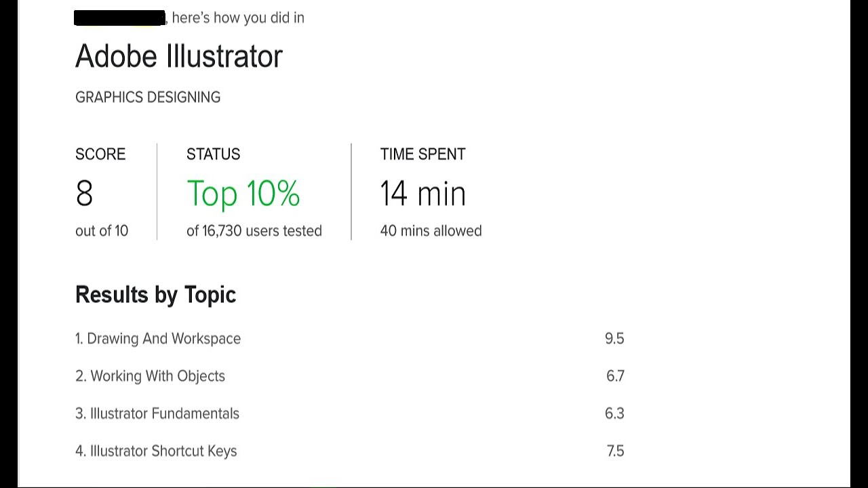Click the TIME SPENT heading
The image size is (868, 488).
click(x=422, y=154)
